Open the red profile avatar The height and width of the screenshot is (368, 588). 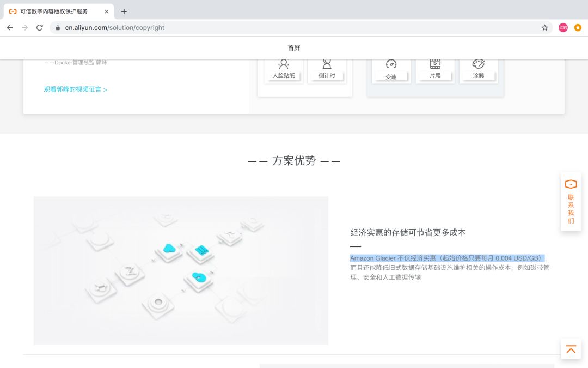[563, 27]
